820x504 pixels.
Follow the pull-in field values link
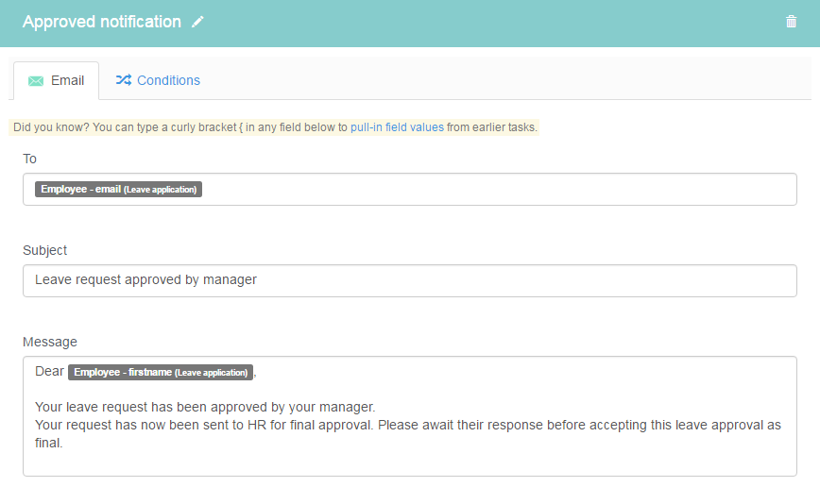point(397,127)
